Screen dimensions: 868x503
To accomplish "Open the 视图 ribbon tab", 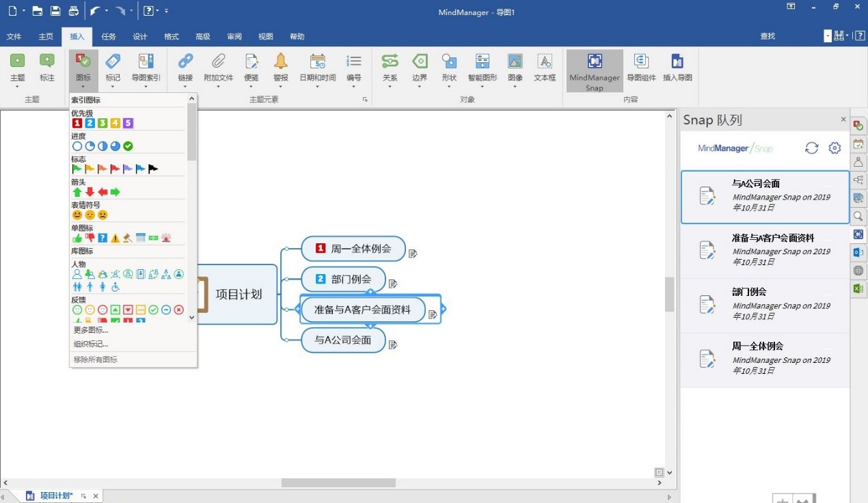I will pyautogui.click(x=266, y=37).
